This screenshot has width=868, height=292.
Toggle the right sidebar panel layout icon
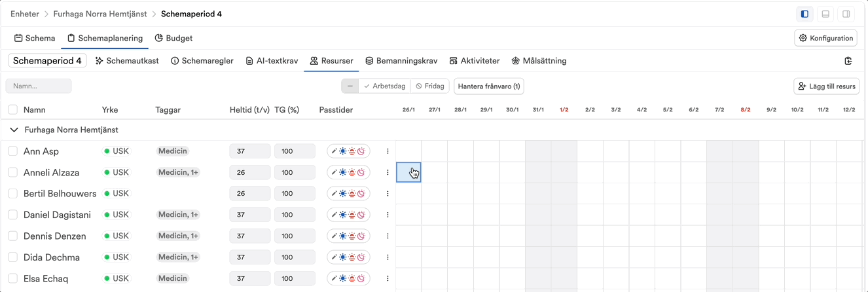(846, 14)
